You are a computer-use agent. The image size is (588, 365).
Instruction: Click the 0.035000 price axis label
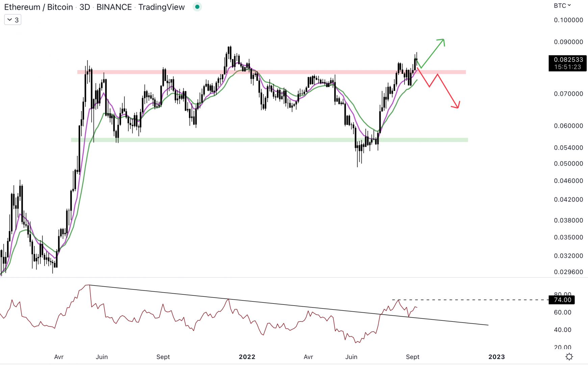[568, 237]
